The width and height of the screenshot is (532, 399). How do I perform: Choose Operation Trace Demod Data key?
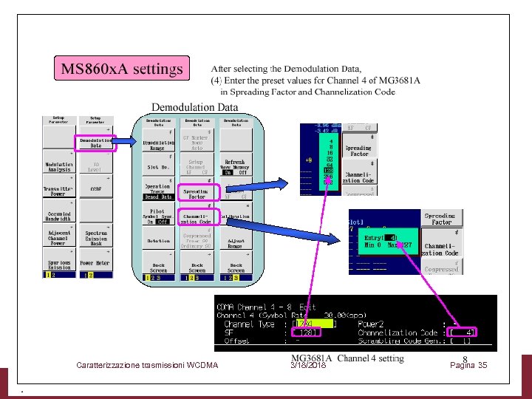pos(158,188)
